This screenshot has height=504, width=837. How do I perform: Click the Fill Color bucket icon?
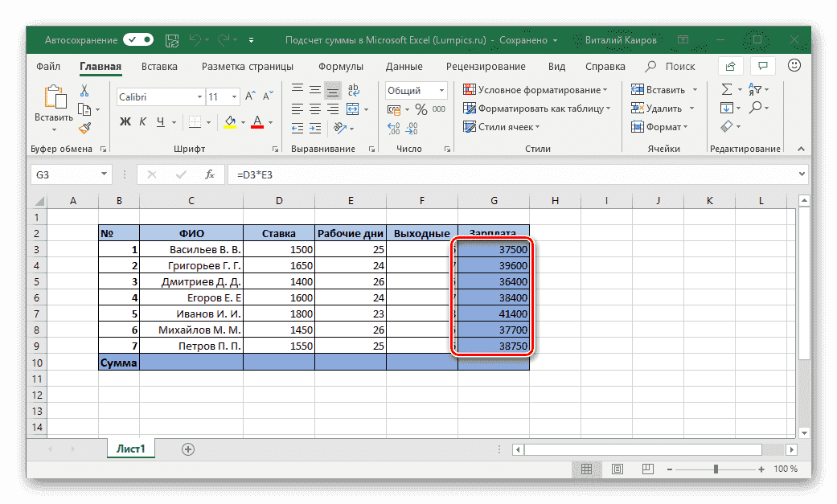(230, 121)
